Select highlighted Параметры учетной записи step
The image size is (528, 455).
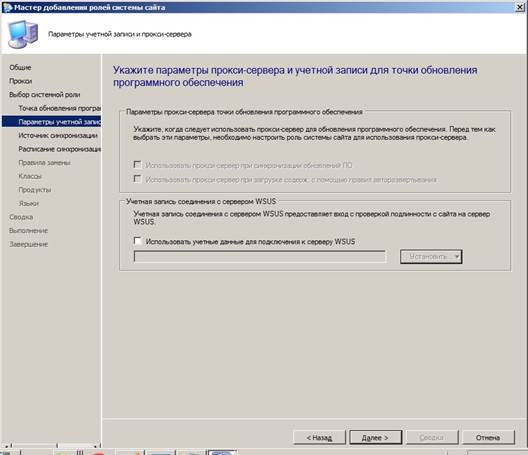[x=51, y=122]
